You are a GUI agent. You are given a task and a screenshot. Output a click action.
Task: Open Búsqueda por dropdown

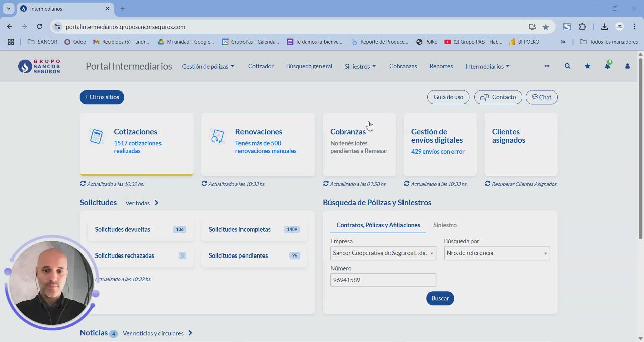[497, 253]
